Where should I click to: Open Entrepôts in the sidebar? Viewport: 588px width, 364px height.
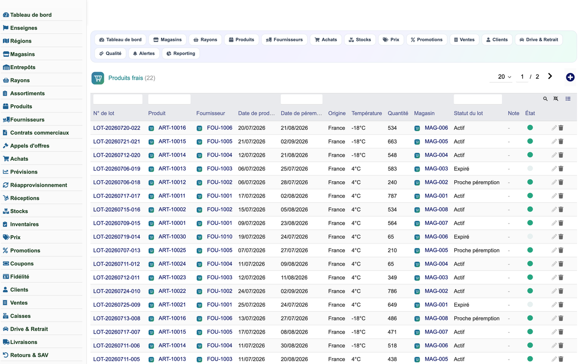point(23,67)
